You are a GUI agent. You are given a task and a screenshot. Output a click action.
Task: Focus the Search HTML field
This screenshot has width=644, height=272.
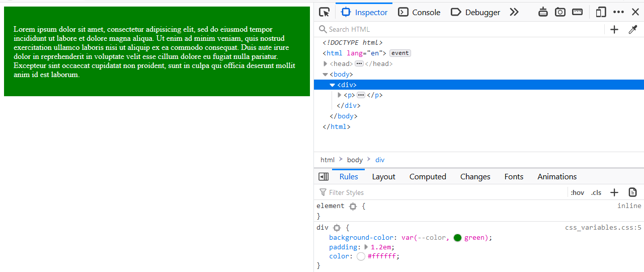(x=463, y=29)
